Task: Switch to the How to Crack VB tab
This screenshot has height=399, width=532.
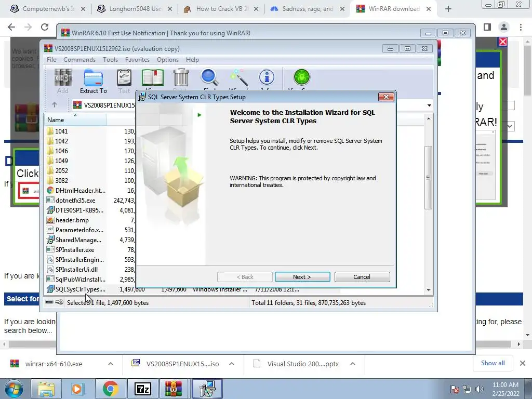Action: point(220,9)
